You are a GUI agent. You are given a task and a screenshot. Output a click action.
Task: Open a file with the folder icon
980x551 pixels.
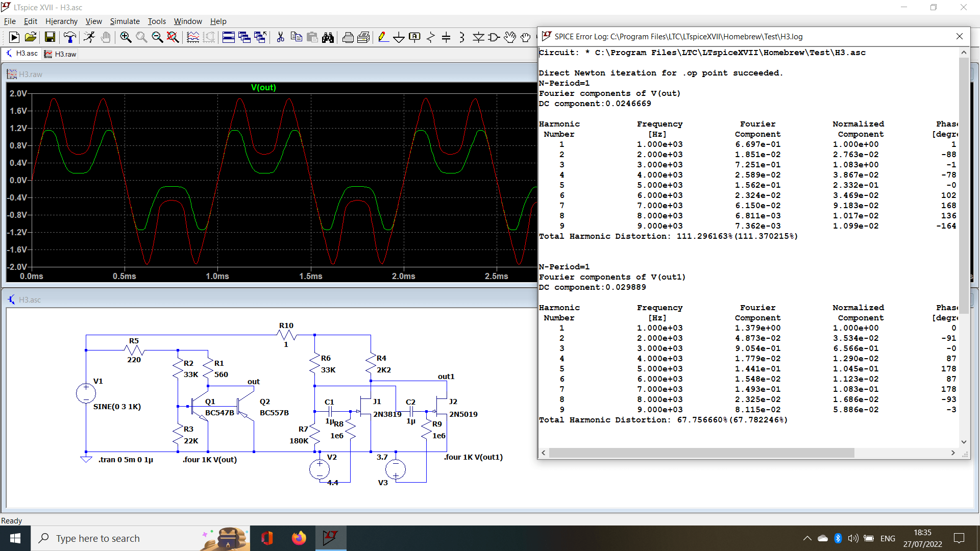coord(31,37)
